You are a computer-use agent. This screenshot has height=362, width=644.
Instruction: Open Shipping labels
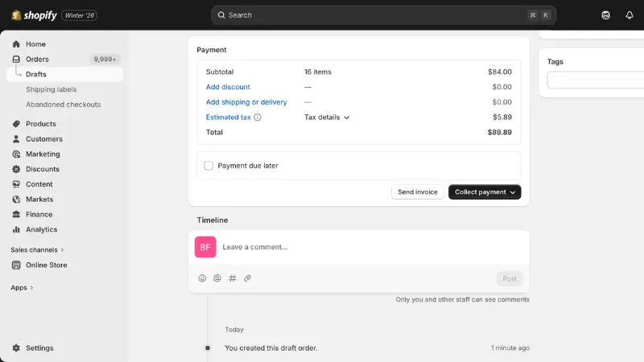tap(52, 89)
